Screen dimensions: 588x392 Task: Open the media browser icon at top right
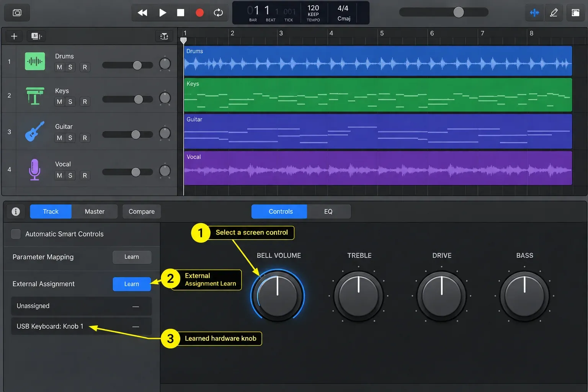coord(575,13)
